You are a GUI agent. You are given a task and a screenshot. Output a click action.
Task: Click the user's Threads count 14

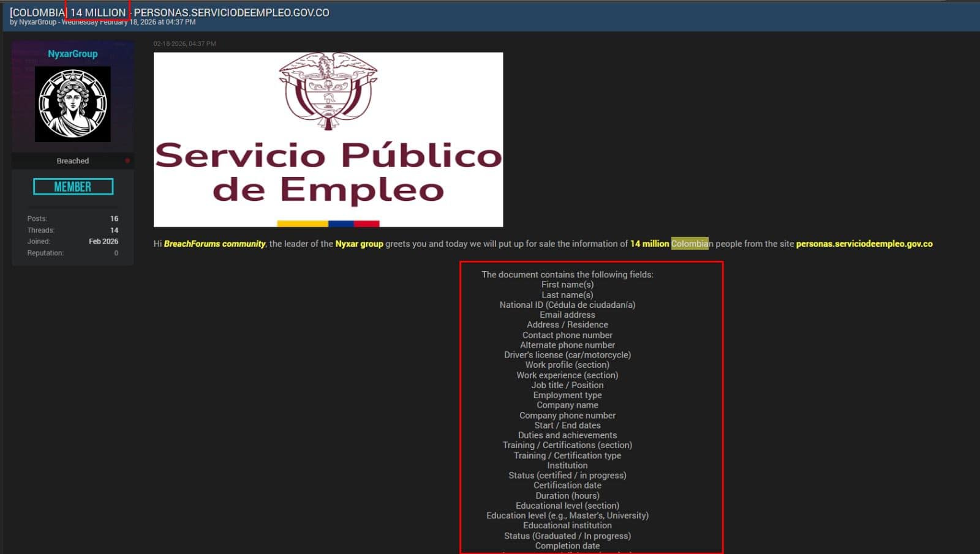click(x=114, y=230)
